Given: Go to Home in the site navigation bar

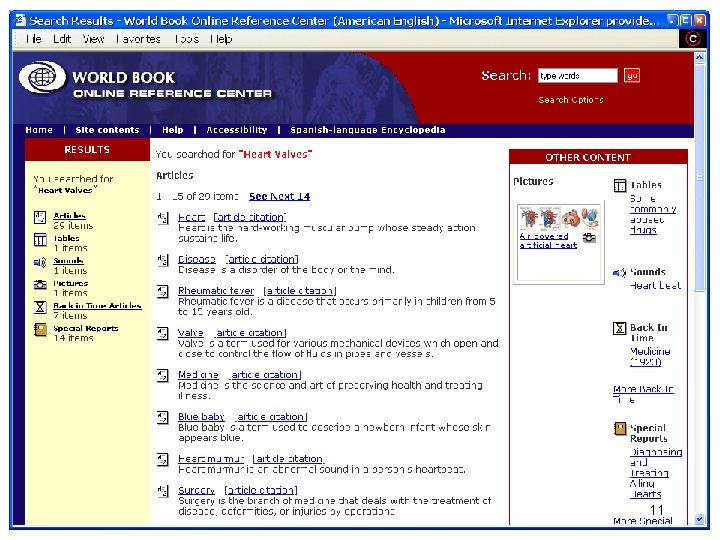Looking at the screenshot, I should point(39,130).
